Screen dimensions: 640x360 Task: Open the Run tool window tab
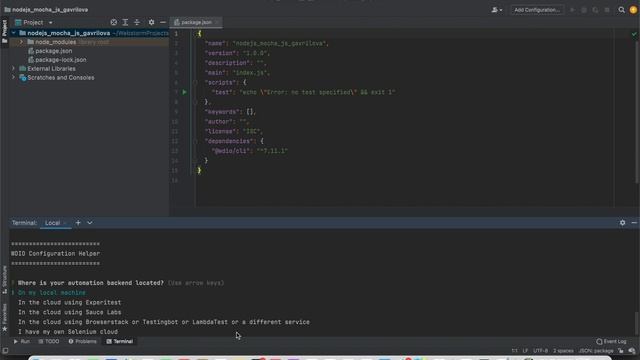pyautogui.click(x=22, y=341)
